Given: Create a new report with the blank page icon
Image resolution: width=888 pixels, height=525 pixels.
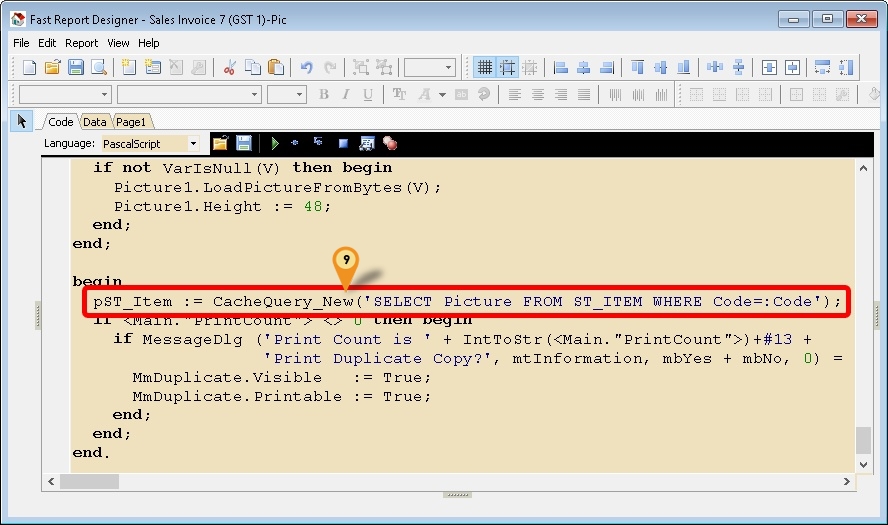Looking at the screenshot, I should 29,68.
